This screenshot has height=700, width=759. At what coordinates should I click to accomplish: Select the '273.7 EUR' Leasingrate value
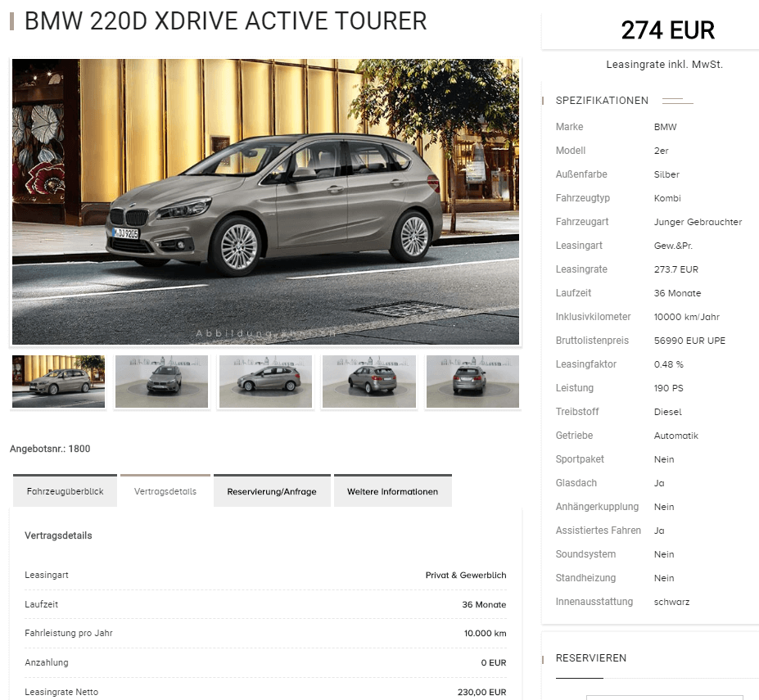pyautogui.click(x=675, y=269)
